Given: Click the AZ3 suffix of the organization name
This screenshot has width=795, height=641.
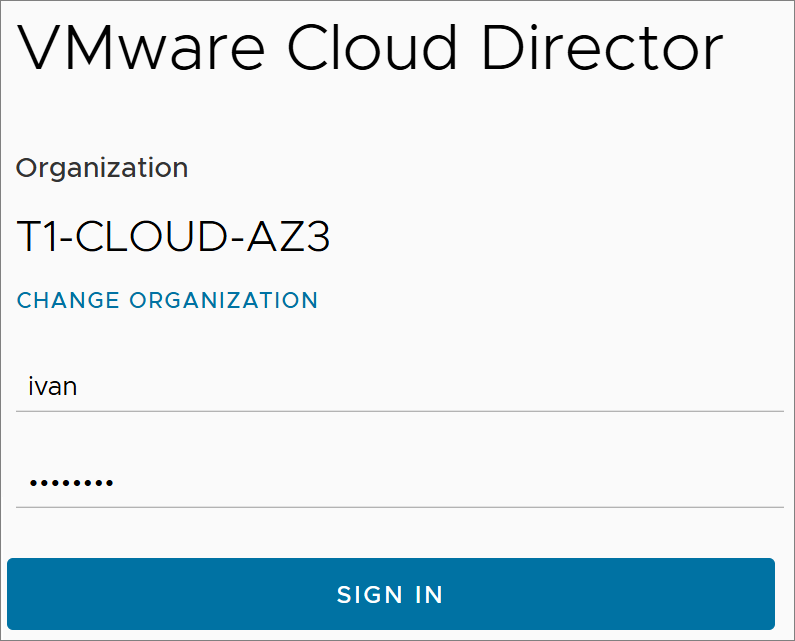Looking at the screenshot, I should click(288, 236).
